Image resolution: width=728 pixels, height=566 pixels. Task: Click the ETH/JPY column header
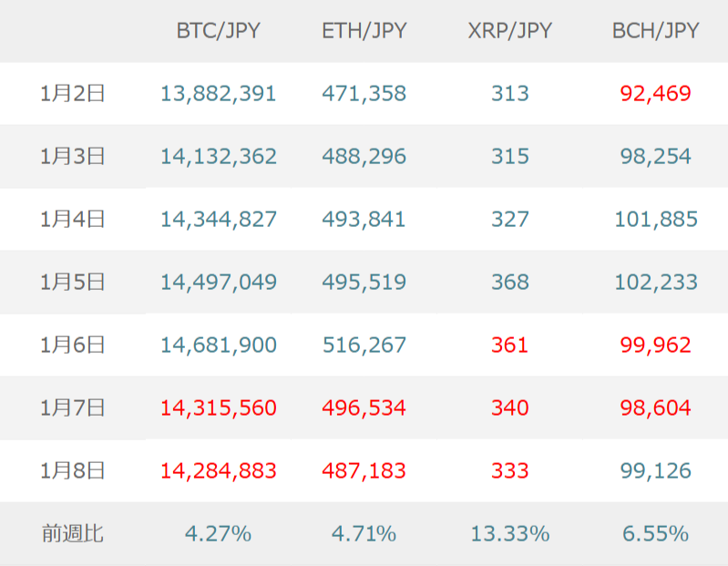[x=364, y=31]
